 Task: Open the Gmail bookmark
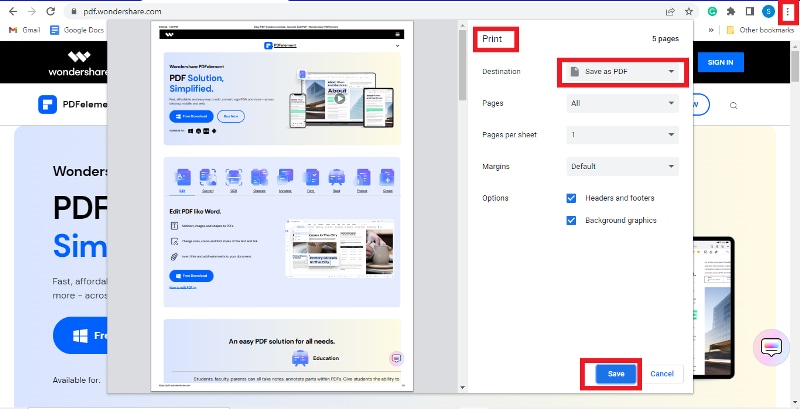click(24, 30)
